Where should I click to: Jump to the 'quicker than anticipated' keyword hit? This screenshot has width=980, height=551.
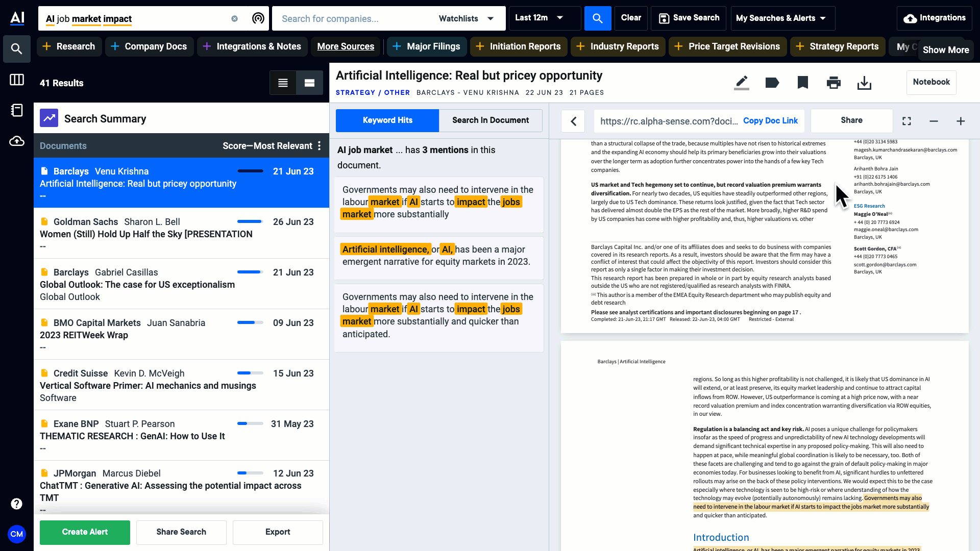tap(439, 318)
